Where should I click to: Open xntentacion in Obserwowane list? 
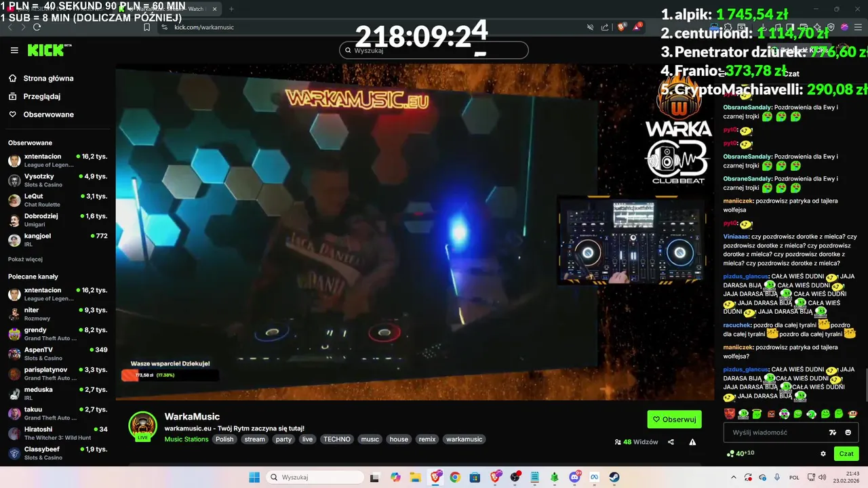click(58, 161)
